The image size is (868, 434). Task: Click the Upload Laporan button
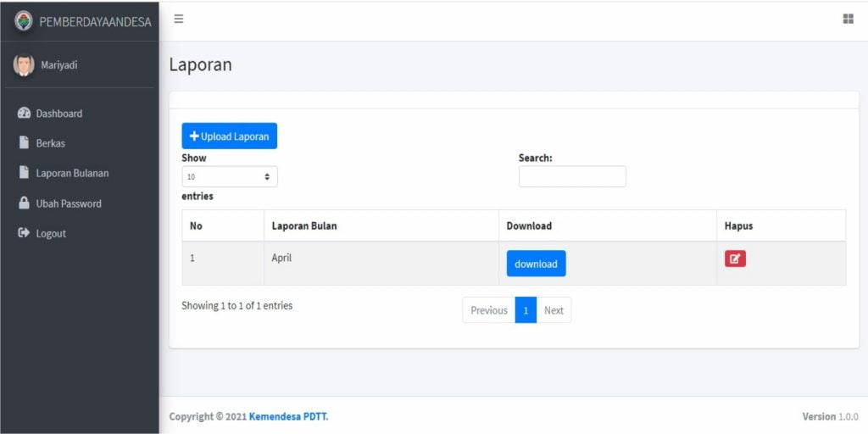click(x=229, y=136)
